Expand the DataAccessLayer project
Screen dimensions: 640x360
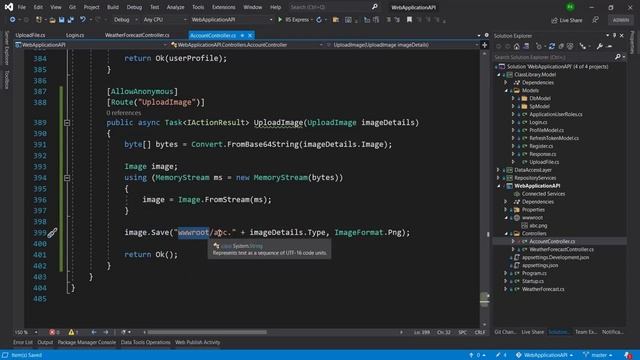coord(498,170)
